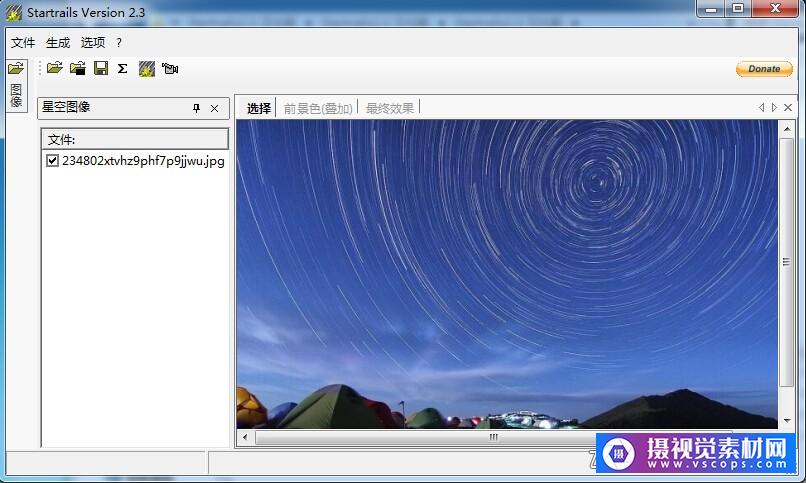Click tab scroll left arrow
Image resolution: width=806 pixels, height=483 pixels.
761,107
